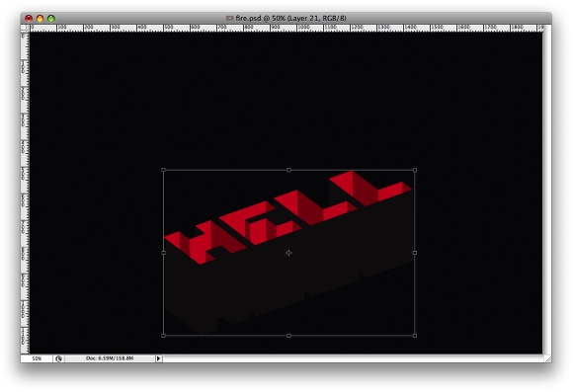Click the zoom percentage field showing 50%

point(37,358)
